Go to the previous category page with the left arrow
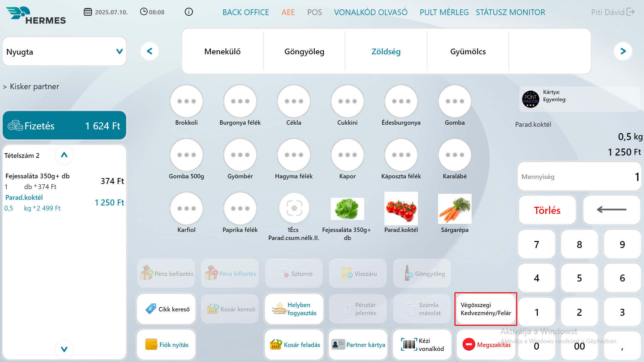This screenshot has height=362, width=644. (x=150, y=51)
